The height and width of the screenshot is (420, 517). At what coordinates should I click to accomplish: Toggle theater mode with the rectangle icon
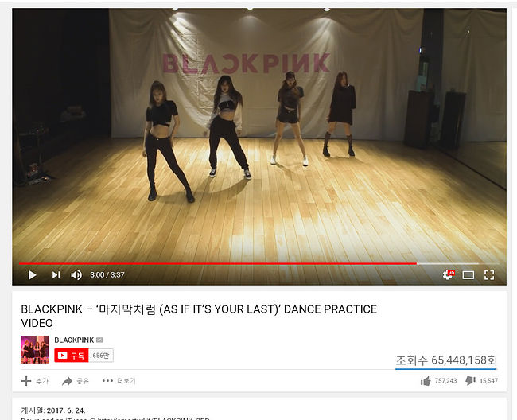(x=468, y=275)
